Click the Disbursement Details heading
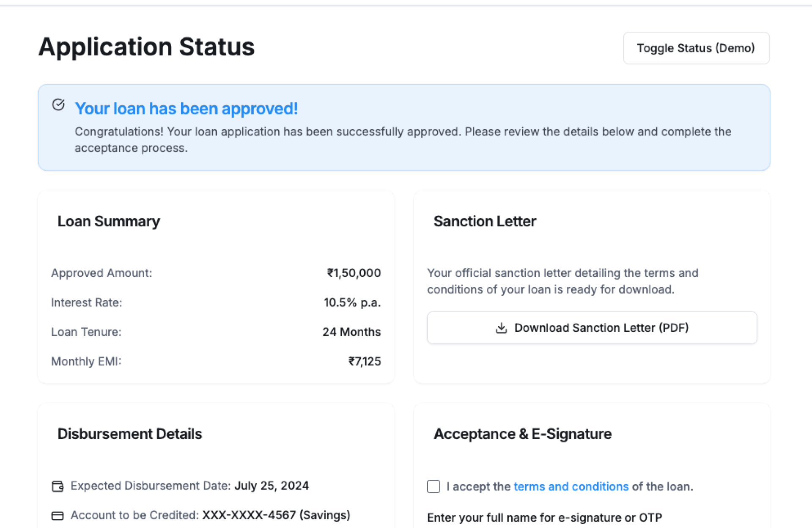Screen dimensions: 812x528 tap(129, 434)
